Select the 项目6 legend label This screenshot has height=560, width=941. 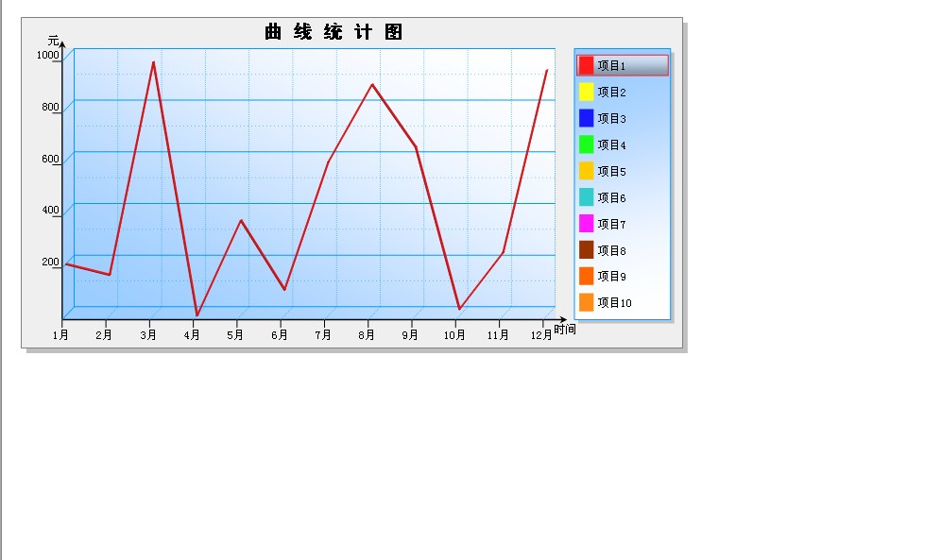click(611, 197)
